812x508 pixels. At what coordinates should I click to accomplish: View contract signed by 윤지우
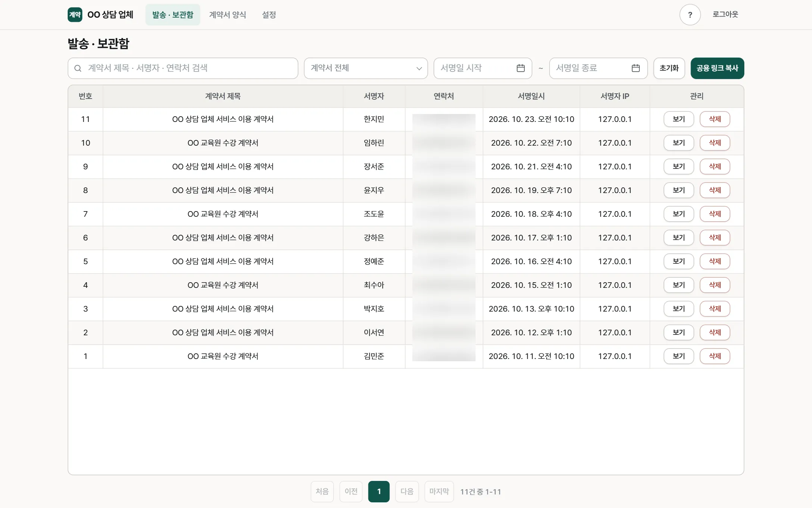(679, 190)
